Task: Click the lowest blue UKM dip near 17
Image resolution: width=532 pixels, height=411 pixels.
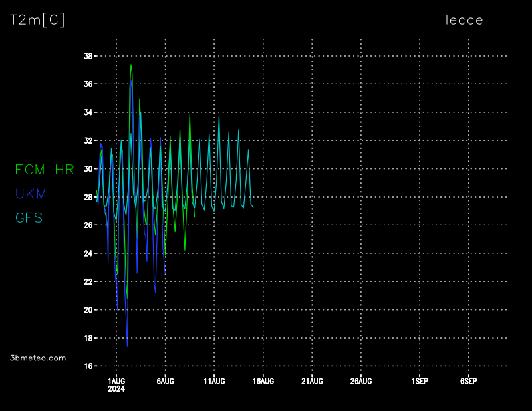Action: [x=127, y=345]
